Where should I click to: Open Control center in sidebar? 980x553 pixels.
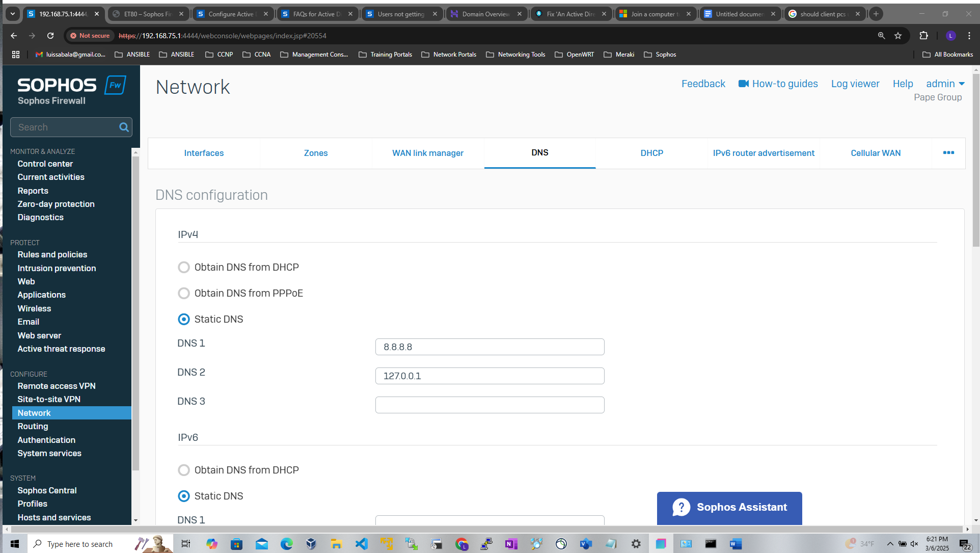pyautogui.click(x=45, y=164)
